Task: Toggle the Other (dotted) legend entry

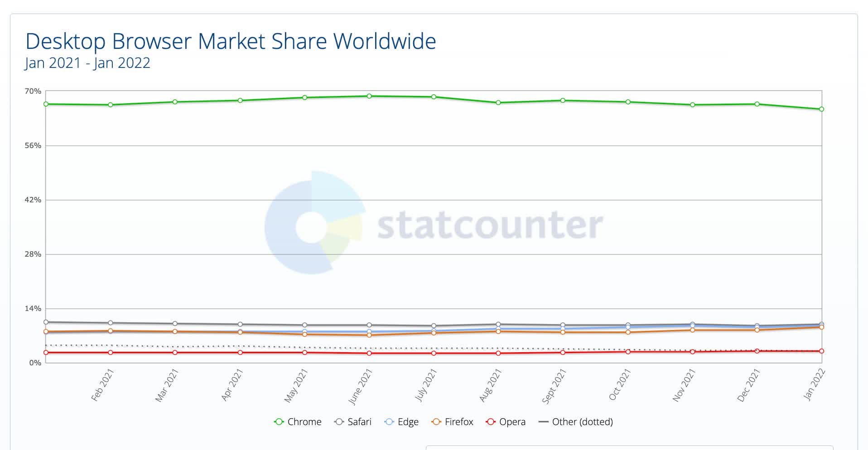Action: [x=575, y=422]
